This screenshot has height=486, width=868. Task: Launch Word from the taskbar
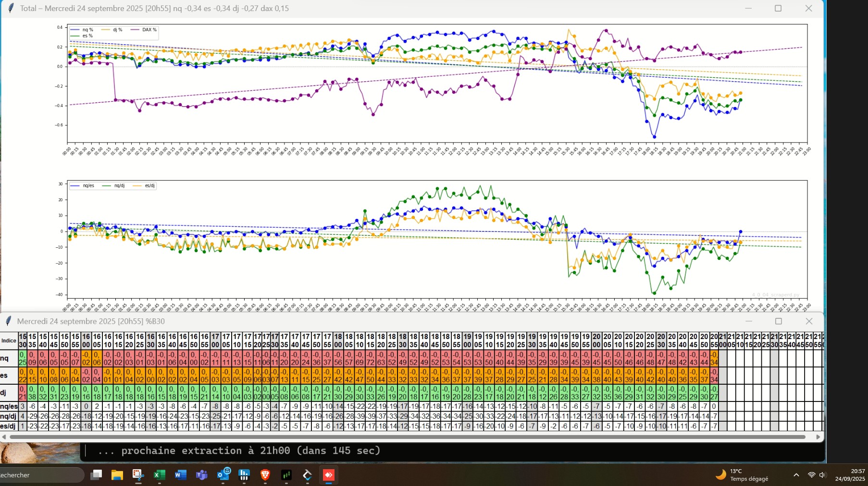coord(180,475)
